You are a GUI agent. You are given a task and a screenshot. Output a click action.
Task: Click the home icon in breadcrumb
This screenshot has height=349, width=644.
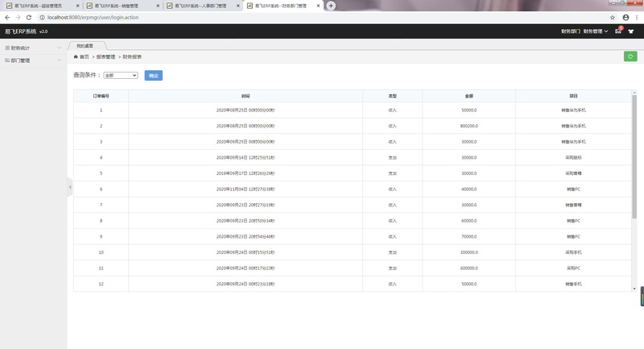pyautogui.click(x=76, y=56)
